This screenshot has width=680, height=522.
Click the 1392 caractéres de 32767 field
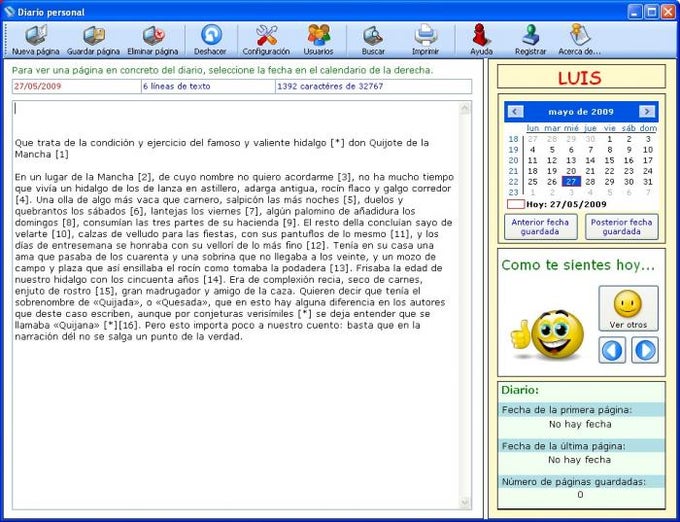[373, 86]
